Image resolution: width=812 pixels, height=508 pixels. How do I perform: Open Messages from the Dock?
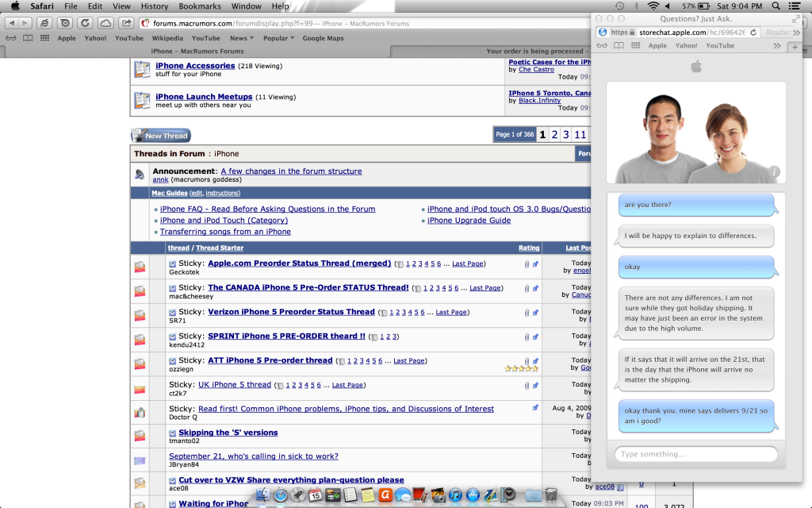(x=403, y=495)
